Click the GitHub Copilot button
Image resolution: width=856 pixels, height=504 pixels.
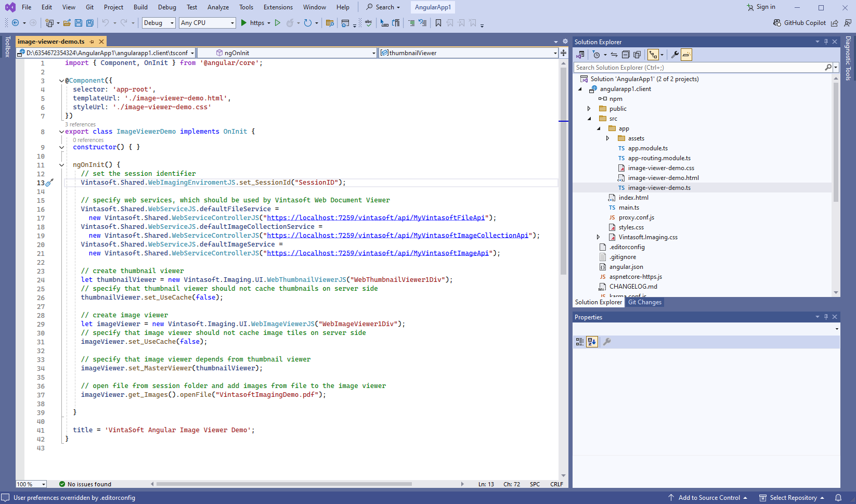click(x=799, y=23)
